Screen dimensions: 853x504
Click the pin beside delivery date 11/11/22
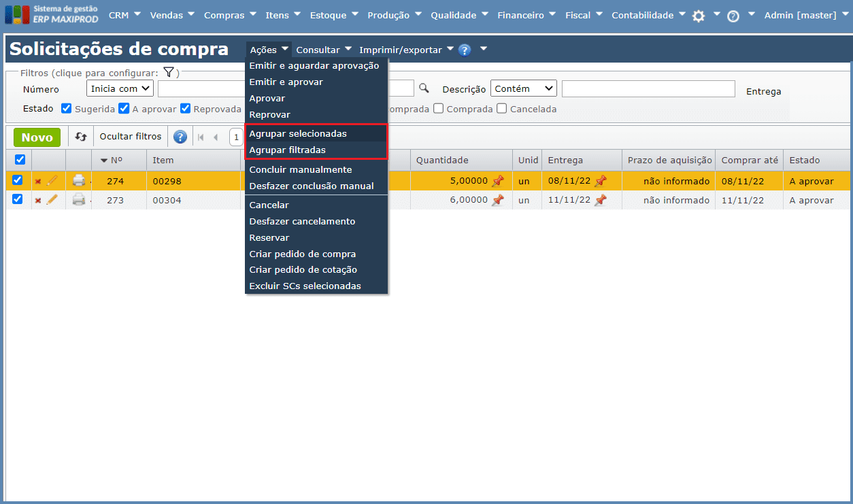coord(600,199)
